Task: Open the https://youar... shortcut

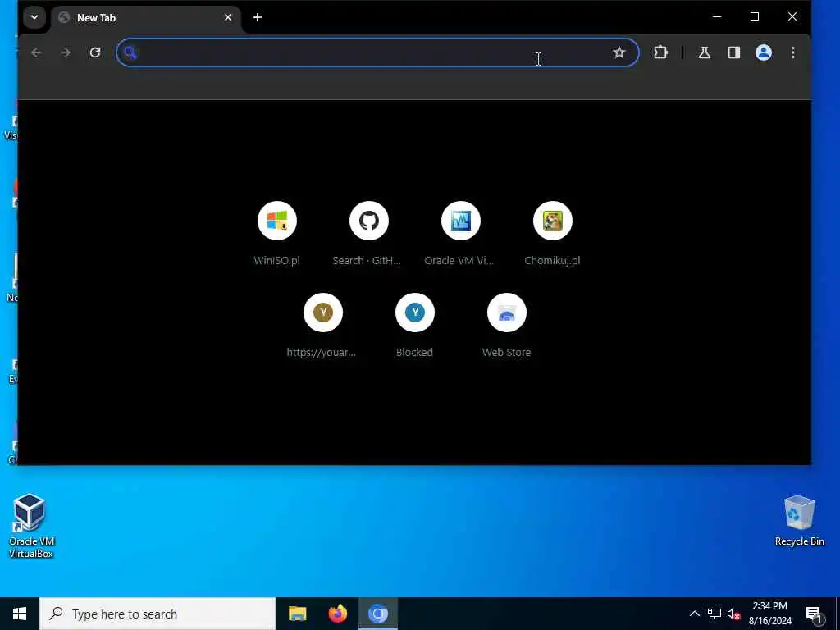Action: coord(322,326)
